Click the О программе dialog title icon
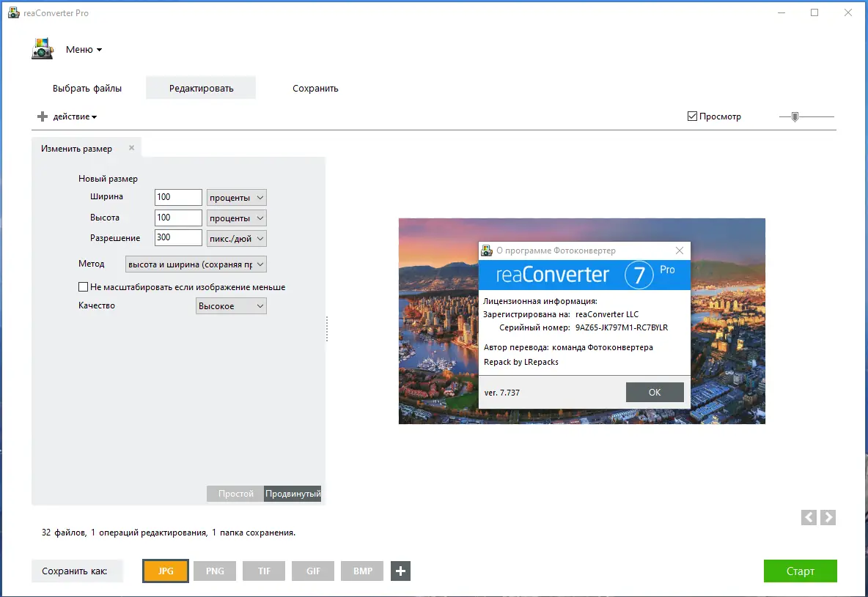This screenshot has width=868, height=597. [x=487, y=250]
